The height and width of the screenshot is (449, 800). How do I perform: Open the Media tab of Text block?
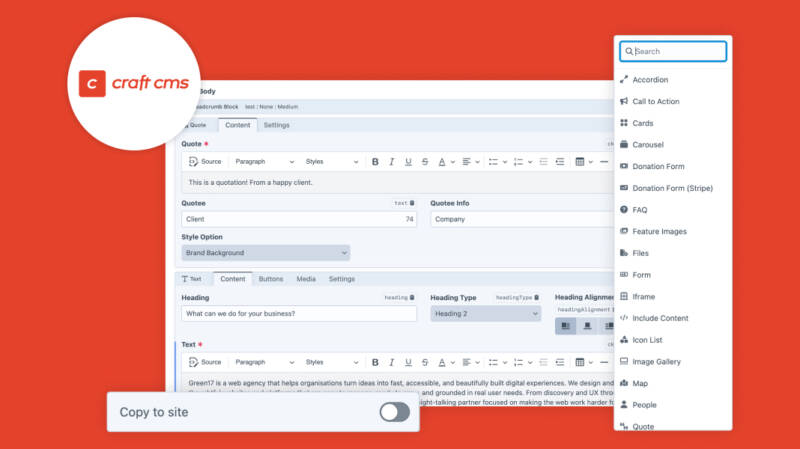pos(306,279)
